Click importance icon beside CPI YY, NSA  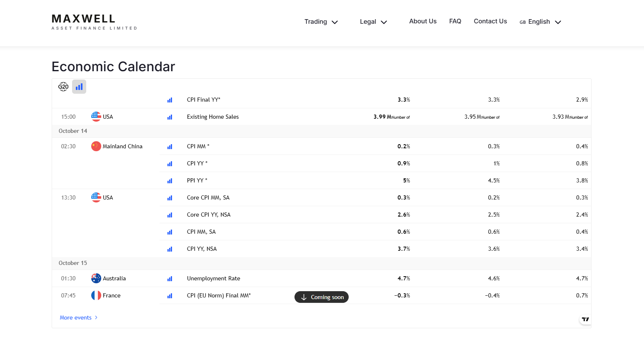tap(170, 249)
